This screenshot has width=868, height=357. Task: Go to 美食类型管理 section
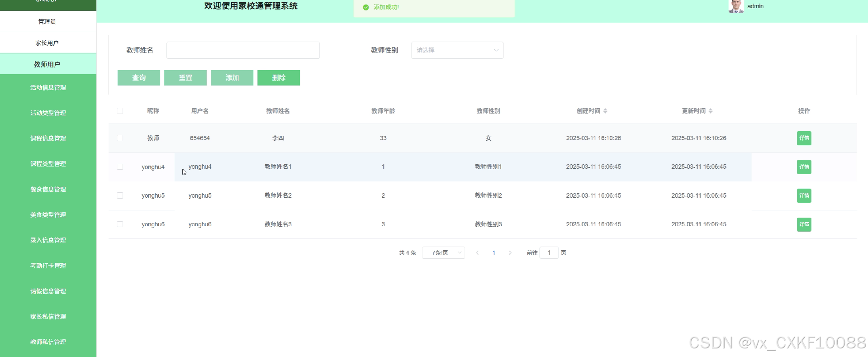pos(48,215)
